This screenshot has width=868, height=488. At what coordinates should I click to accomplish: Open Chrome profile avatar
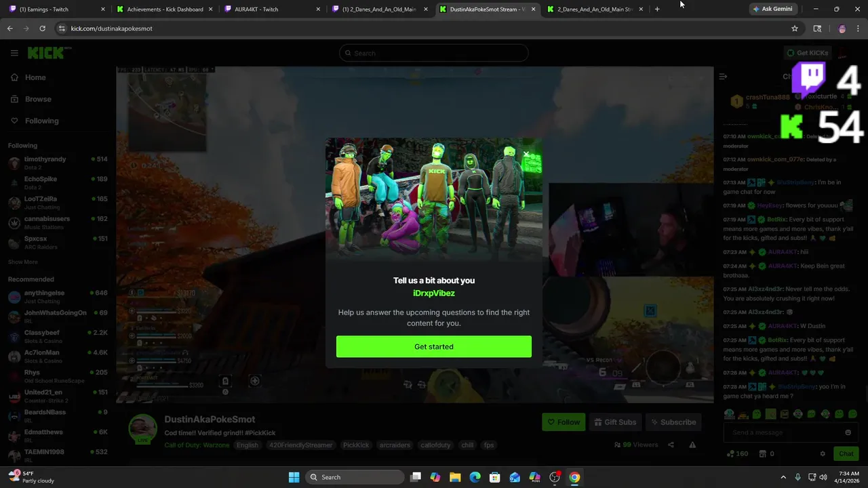click(842, 28)
